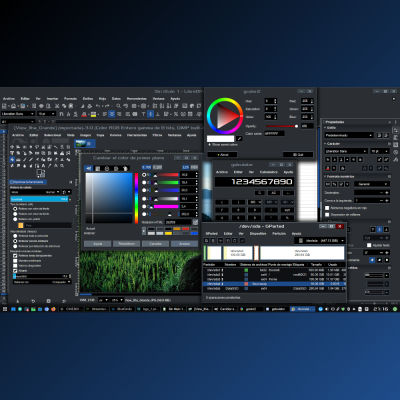This screenshot has height=400, width=400.
Task: Open 'General' number format dropdown
Action: (371, 184)
